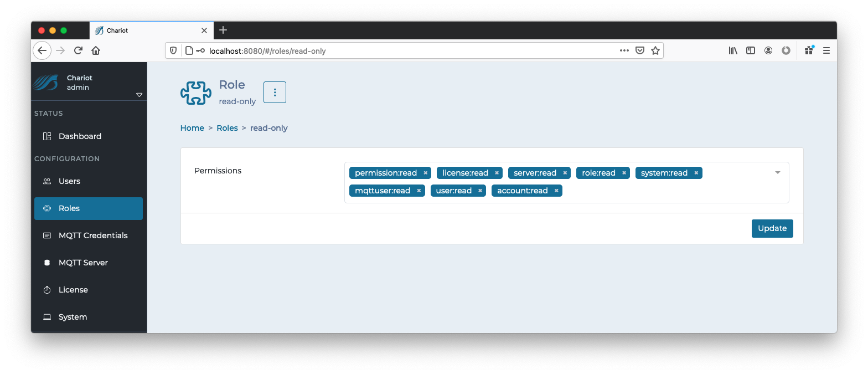Viewport: 868px width, 374px height.
Task: Open the System menu item
Action: pos(89,317)
